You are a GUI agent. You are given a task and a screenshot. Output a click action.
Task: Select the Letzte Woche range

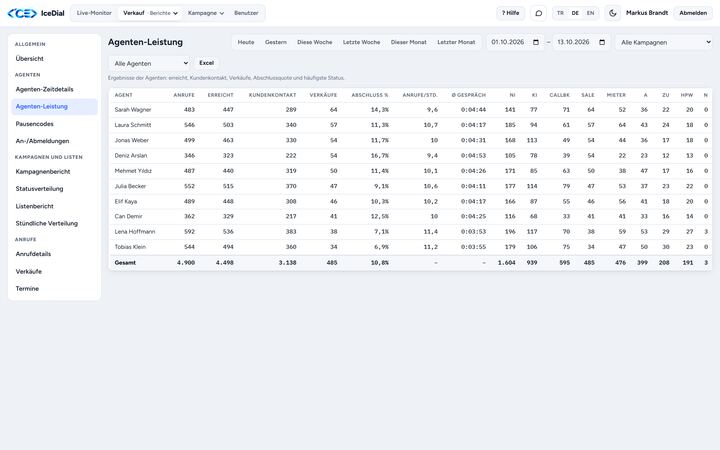click(x=361, y=42)
